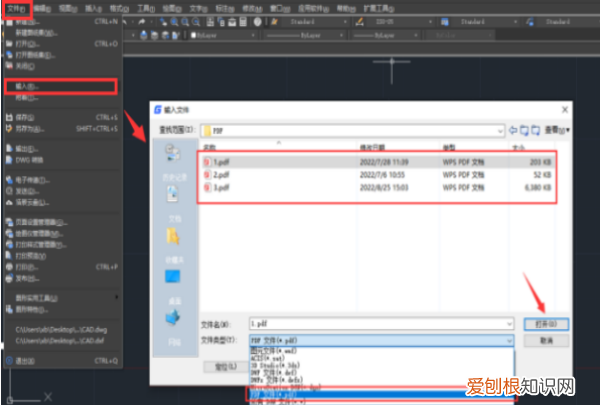Viewport: 600px width, 405px height.
Task: Choose 输出 (Export) in File menu
Action: point(62,149)
